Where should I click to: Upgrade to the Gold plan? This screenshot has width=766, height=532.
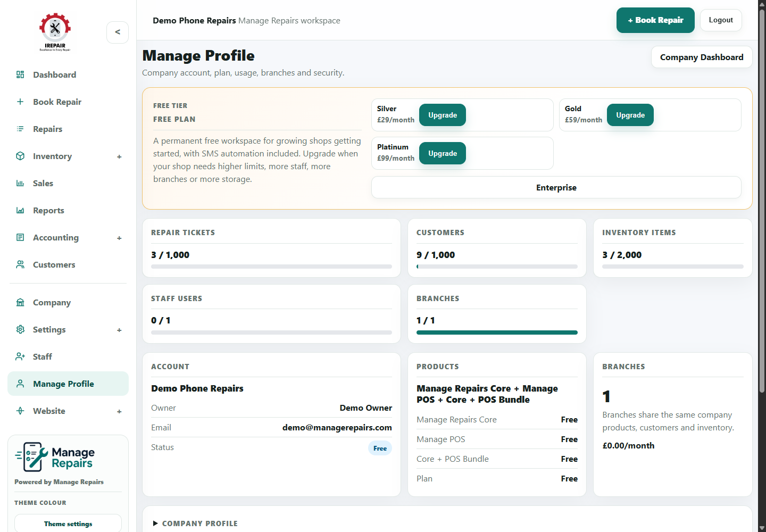630,115
